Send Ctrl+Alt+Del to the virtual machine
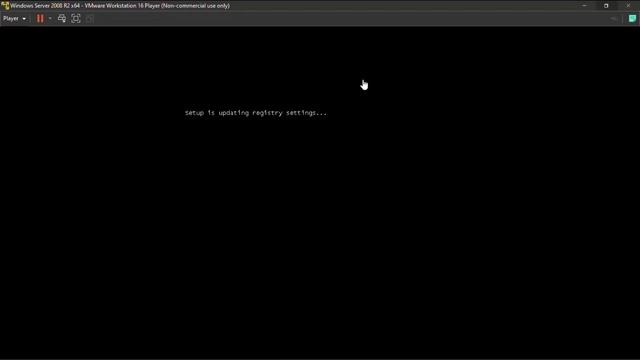The height and width of the screenshot is (360, 640). (62, 18)
